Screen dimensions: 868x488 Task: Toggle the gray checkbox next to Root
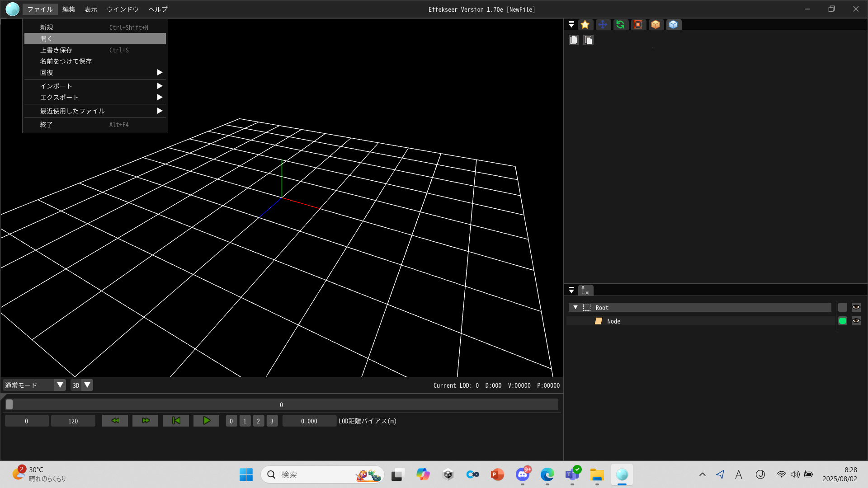point(842,308)
